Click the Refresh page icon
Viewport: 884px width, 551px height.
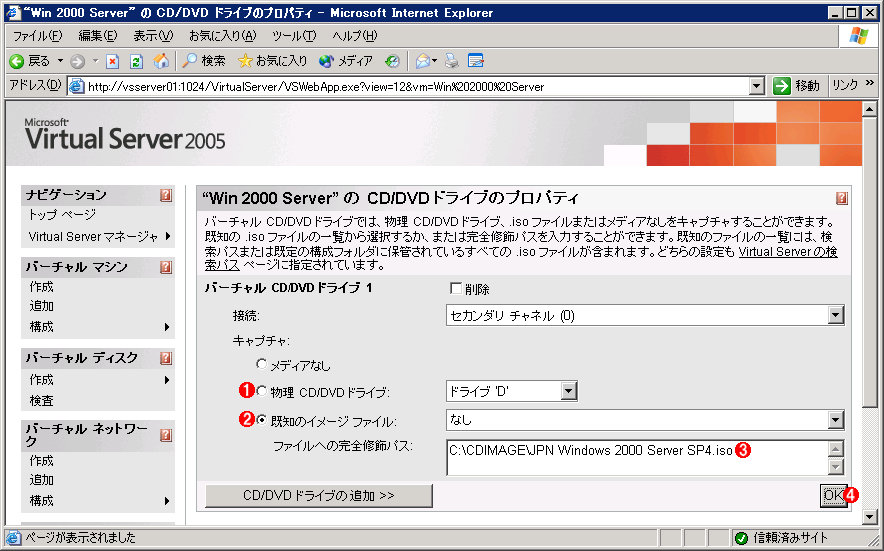point(136,61)
